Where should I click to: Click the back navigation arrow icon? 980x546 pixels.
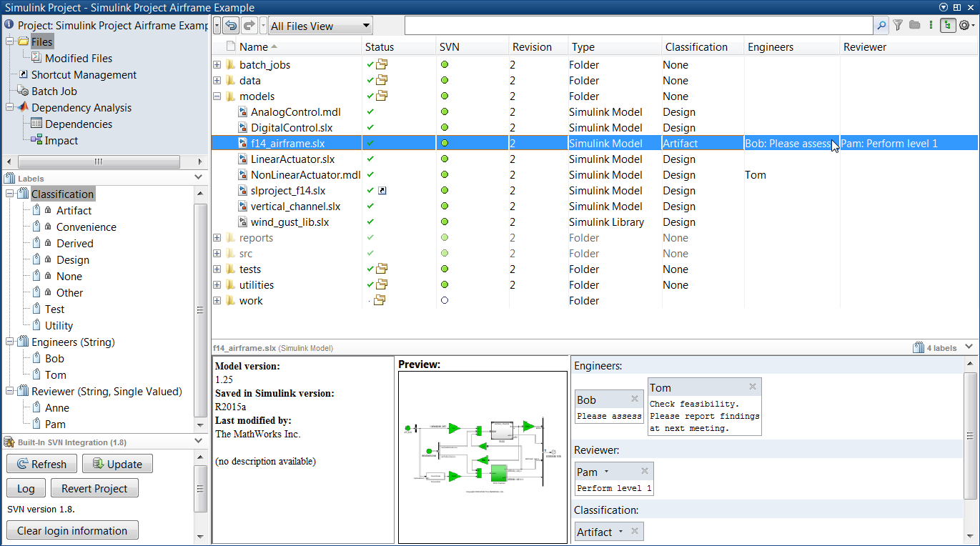[231, 26]
